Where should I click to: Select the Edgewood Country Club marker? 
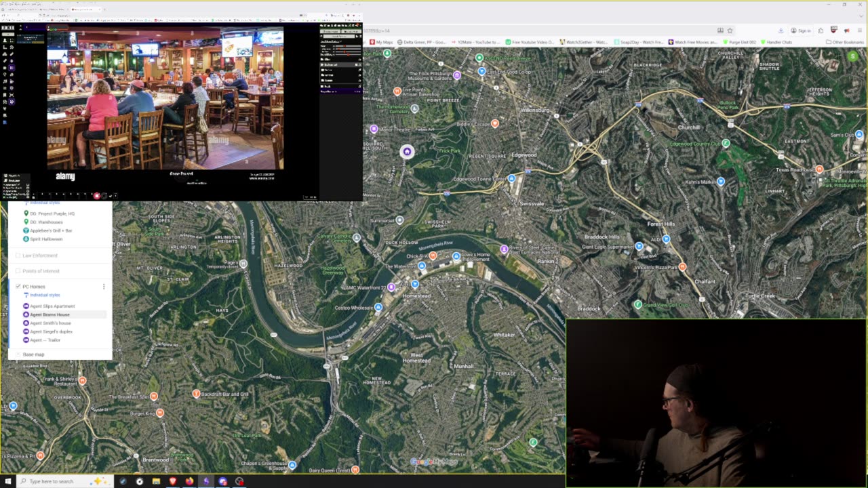pyautogui.click(x=726, y=144)
